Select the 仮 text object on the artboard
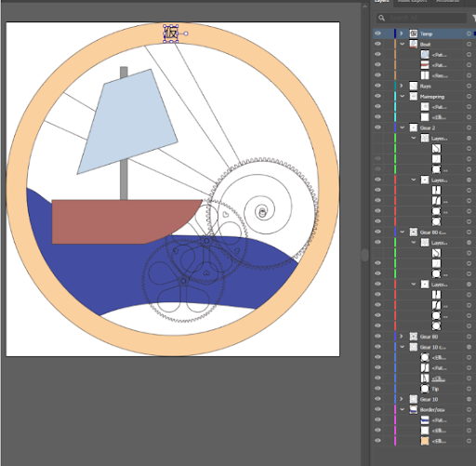The width and height of the screenshot is (476, 466). click(171, 33)
